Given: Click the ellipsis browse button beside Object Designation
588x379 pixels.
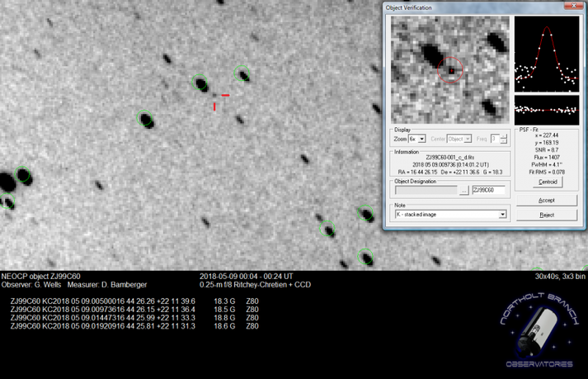Looking at the screenshot, I should (463, 190).
